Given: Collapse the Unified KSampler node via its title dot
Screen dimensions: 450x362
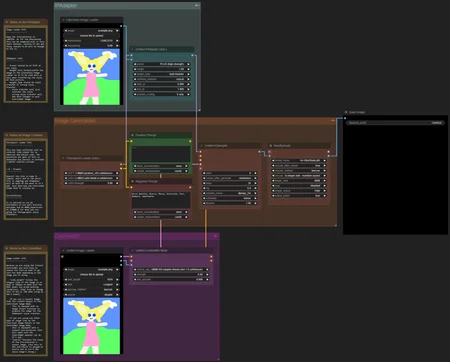Looking at the screenshot, I should (x=201, y=146).
